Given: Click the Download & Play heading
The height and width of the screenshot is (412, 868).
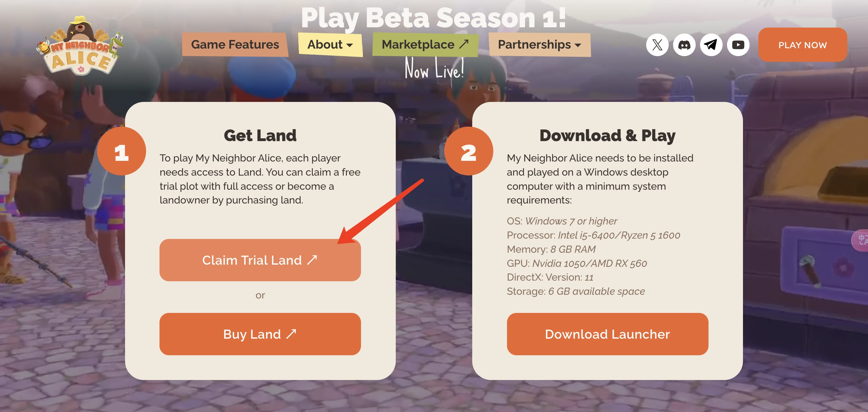Looking at the screenshot, I should pyautogui.click(x=607, y=135).
